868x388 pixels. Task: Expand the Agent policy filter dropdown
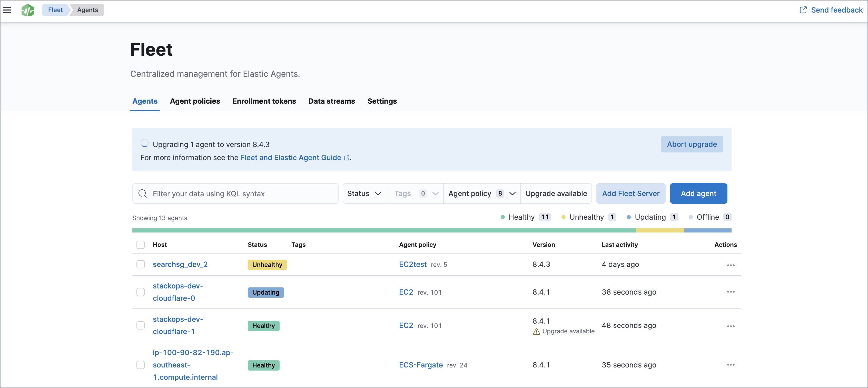(482, 193)
